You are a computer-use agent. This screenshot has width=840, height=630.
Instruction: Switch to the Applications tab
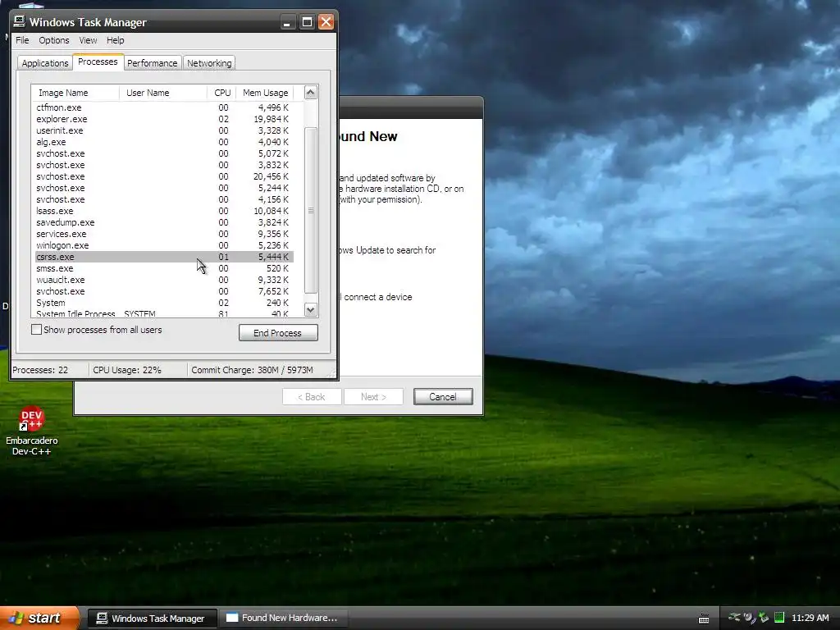pos(45,62)
